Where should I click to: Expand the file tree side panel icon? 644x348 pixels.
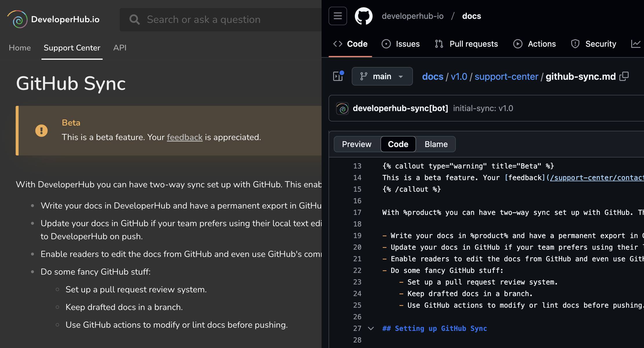[338, 76]
